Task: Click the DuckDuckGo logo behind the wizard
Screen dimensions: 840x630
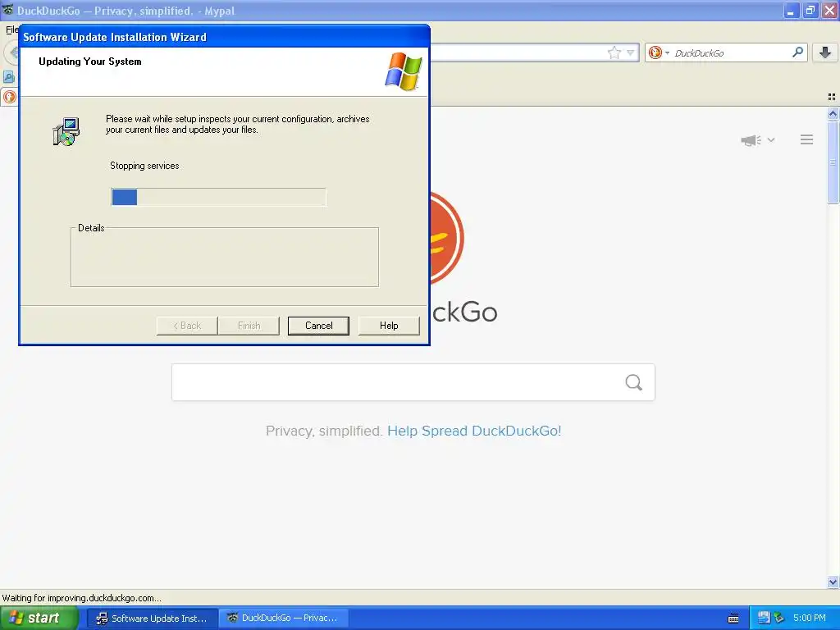Action: click(x=447, y=238)
